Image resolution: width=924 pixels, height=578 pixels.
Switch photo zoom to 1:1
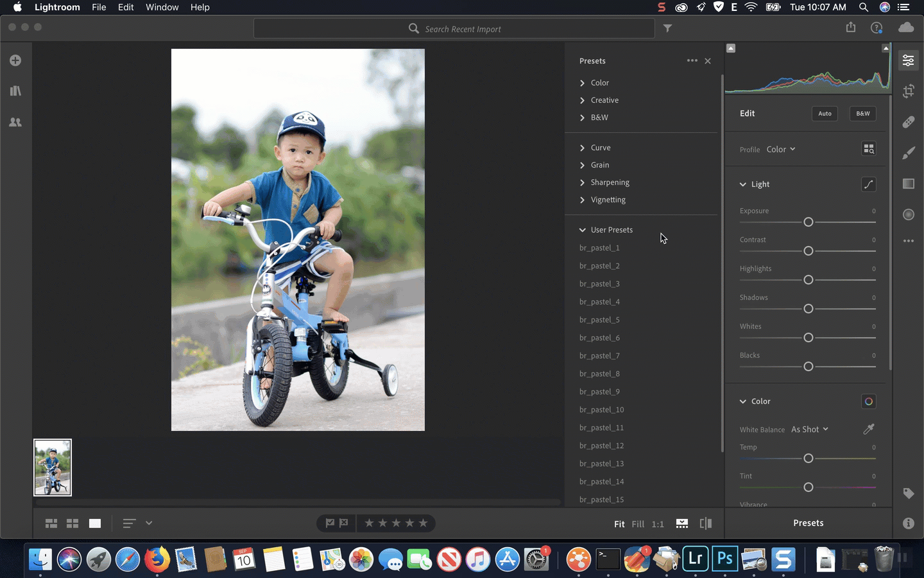pos(658,524)
